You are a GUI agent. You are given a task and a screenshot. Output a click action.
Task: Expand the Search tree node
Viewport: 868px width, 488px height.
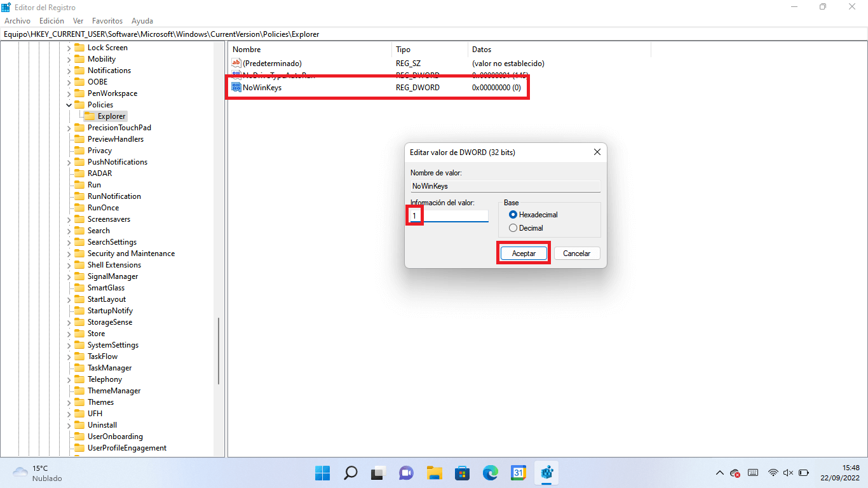[x=69, y=231]
